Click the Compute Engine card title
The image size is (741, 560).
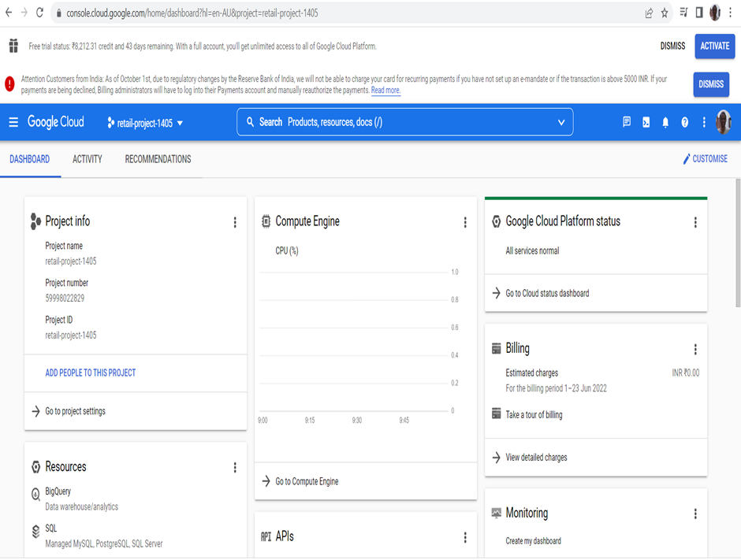point(307,221)
